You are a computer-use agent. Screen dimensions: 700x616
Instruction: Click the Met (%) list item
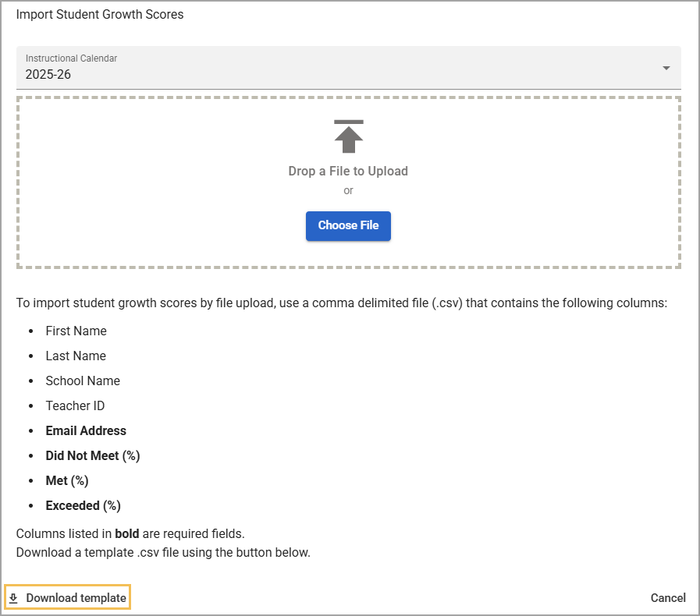(67, 481)
